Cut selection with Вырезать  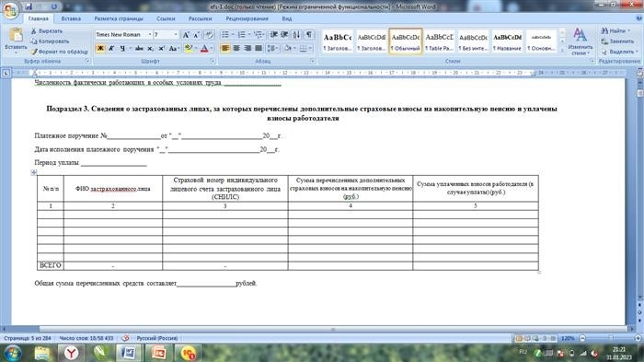pos(47,30)
